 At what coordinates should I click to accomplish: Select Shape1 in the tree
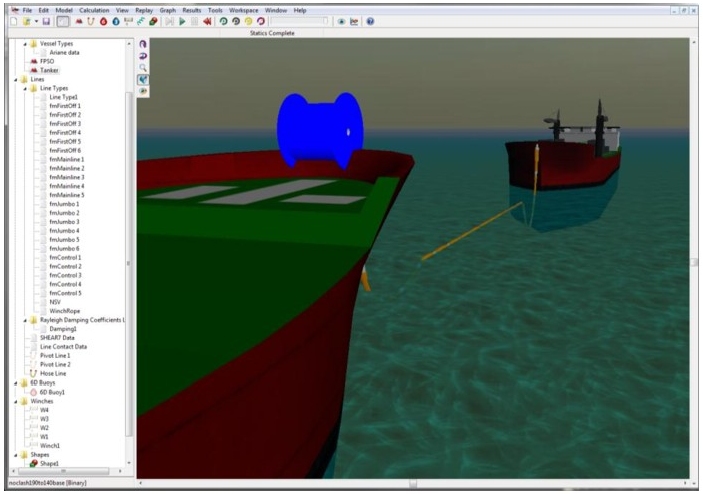pyautogui.click(x=49, y=464)
